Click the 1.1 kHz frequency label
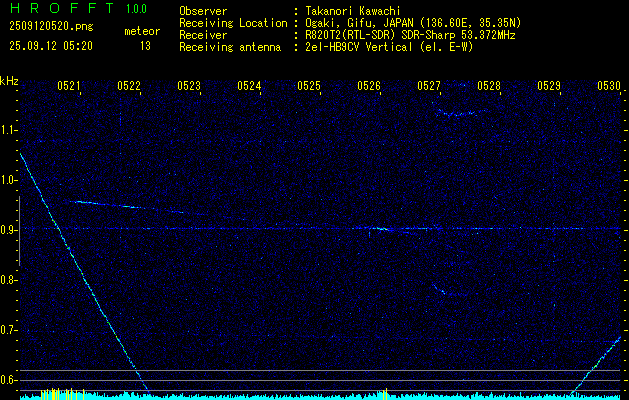 (x=9, y=130)
